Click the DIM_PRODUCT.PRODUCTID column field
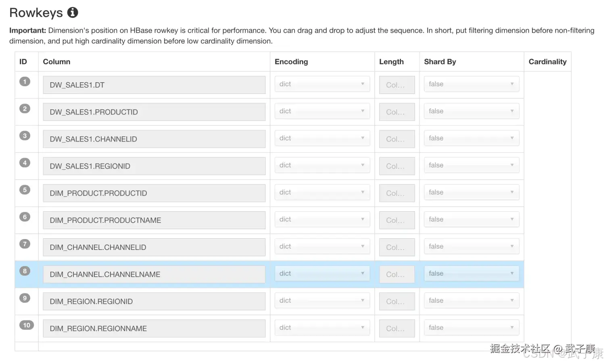Viewport: 605px width, 364px height. pos(154,193)
